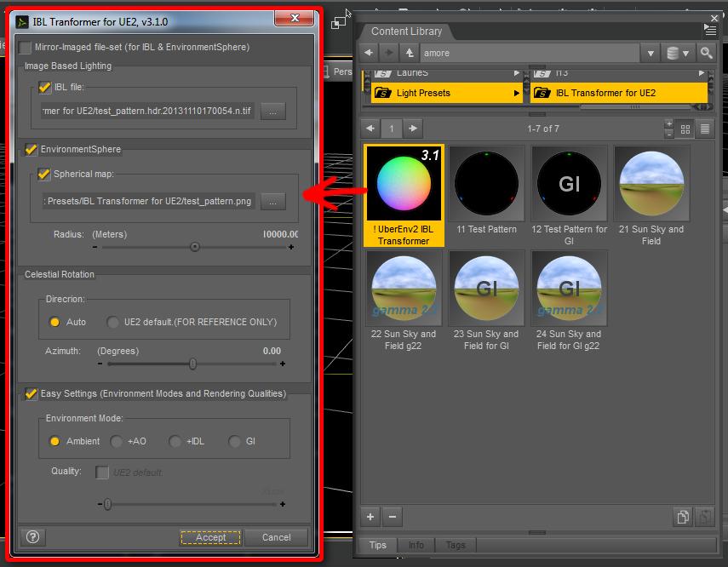
Task: Click the plus button at Content Library bottom
Action: coord(370,517)
